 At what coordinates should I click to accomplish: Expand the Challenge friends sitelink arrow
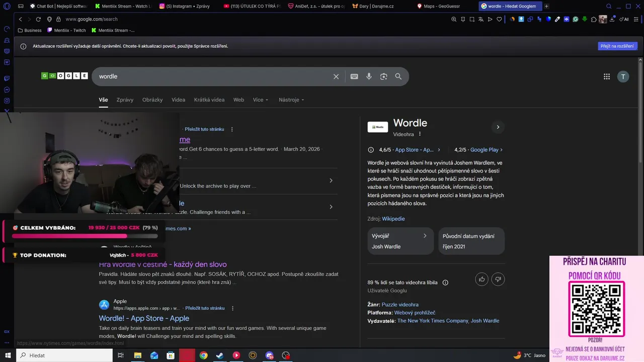click(x=331, y=207)
